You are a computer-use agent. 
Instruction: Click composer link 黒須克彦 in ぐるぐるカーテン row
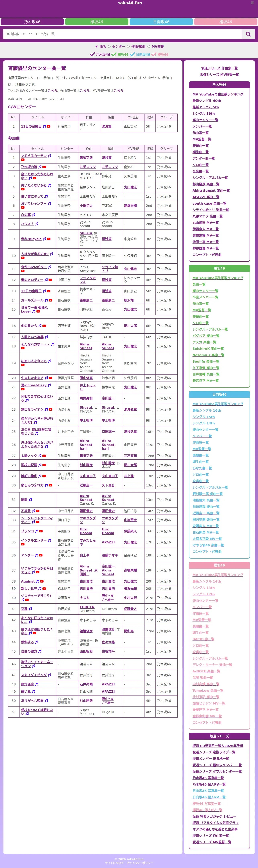coord(86,158)
